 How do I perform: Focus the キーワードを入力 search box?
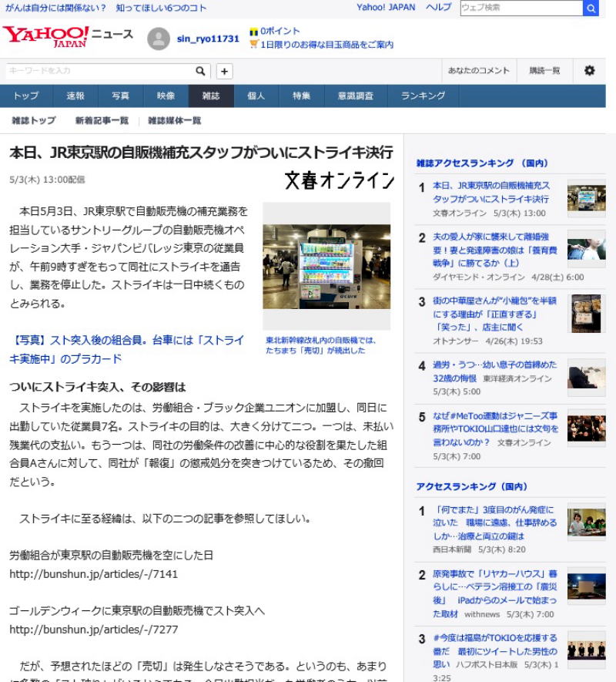(x=101, y=71)
